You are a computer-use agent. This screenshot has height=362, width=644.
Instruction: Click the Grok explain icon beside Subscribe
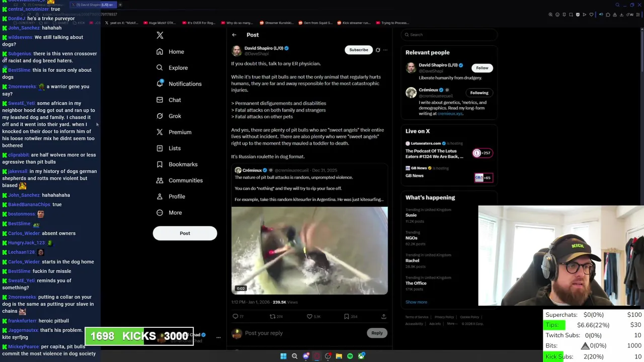pyautogui.click(x=378, y=50)
